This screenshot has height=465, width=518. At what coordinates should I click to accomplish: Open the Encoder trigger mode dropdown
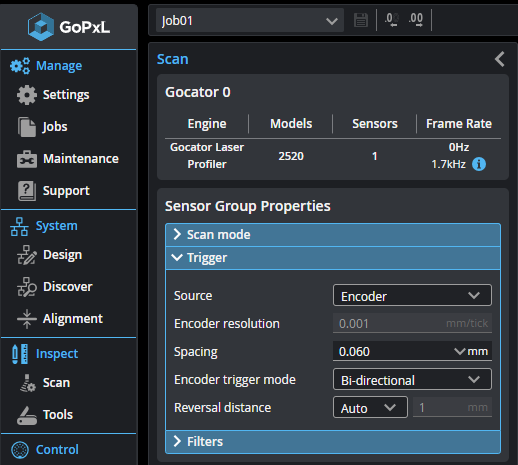(x=412, y=379)
